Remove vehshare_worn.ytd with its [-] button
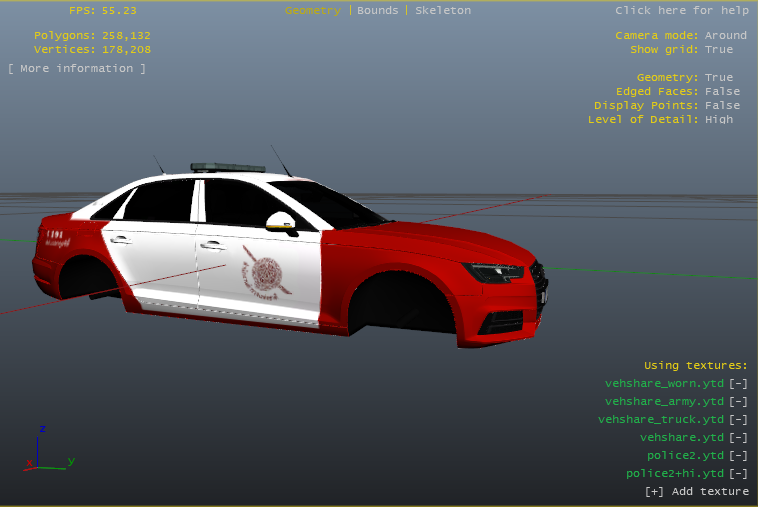This screenshot has height=507, width=758. click(x=738, y=384)
